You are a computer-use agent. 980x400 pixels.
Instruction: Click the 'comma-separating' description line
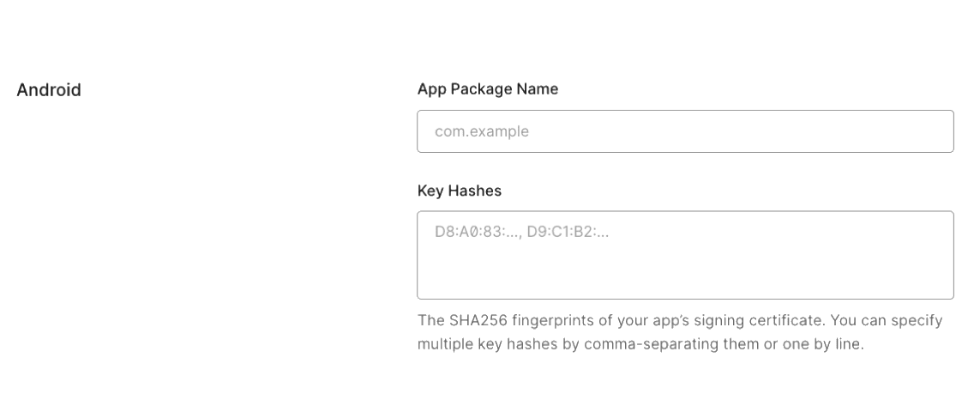click(640, 344)
